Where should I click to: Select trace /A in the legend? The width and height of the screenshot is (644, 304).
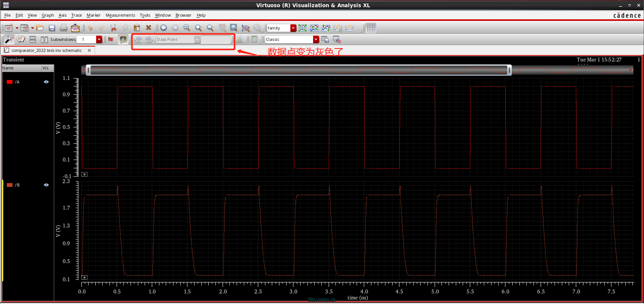17,82
